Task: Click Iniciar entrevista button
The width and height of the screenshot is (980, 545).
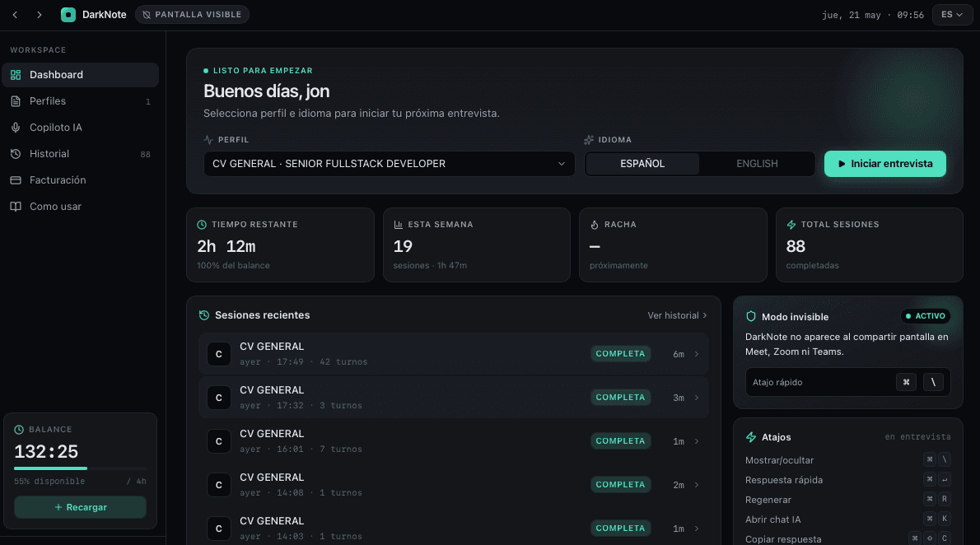Action: pyautogui.click(x=885, y=164)
